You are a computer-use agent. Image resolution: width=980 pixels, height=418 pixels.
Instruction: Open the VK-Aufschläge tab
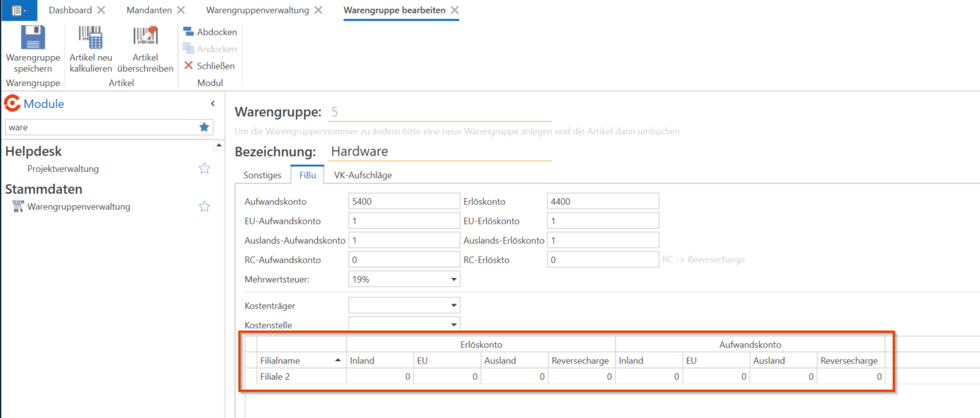pos(363,175)
